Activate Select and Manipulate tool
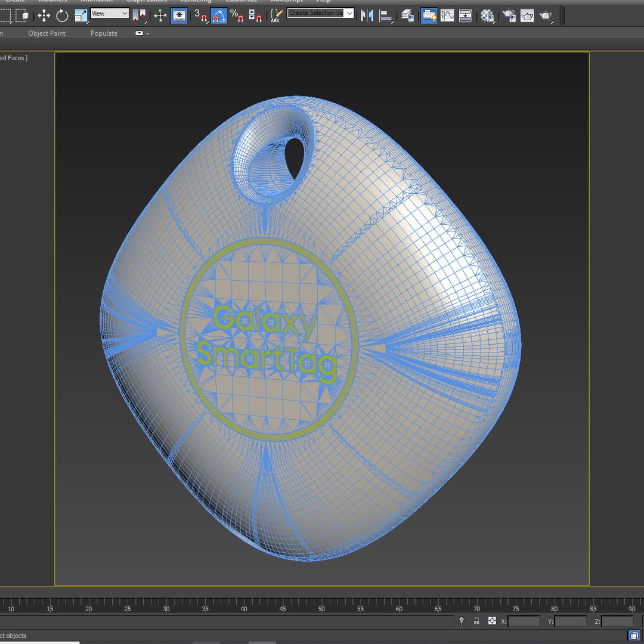 pos(160,16)
